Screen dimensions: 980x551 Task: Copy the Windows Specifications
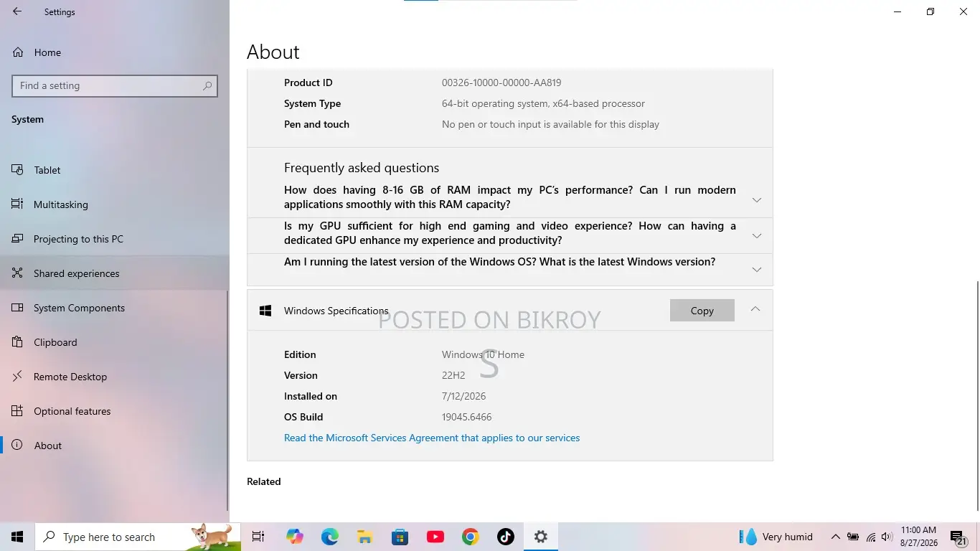click(702, 311)
